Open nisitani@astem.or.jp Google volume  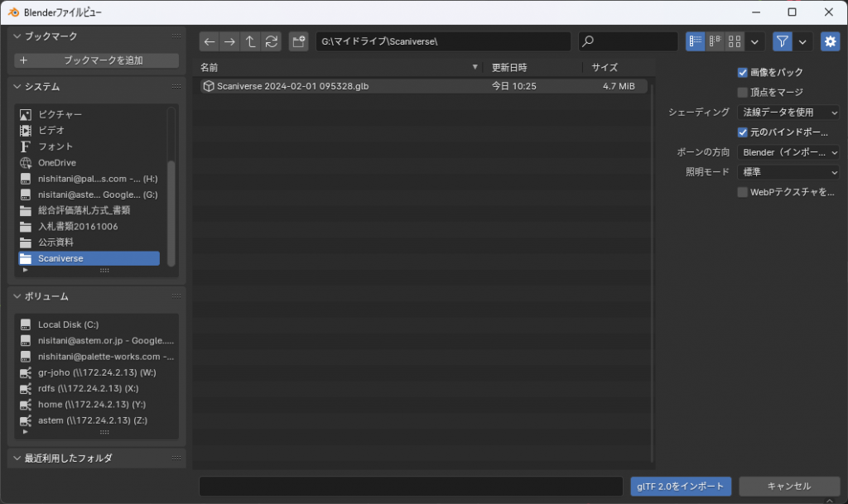click(96, 340)
